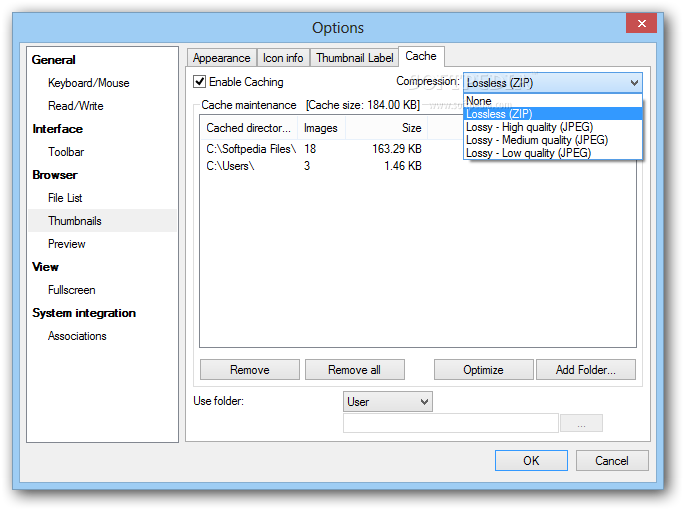Click the 1.46 KB size cell
The image size is (684, 510).
[403, 166]
